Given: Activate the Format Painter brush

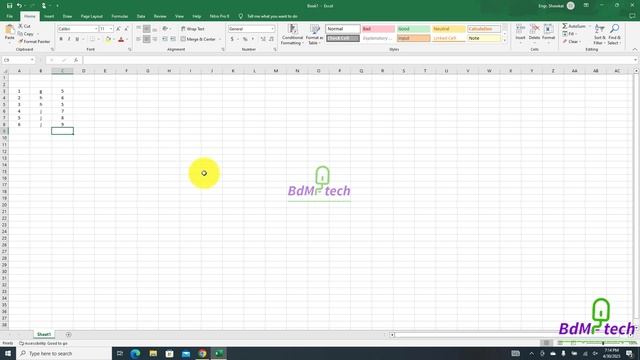Looking at the screenshot, I should coord(34,42).
